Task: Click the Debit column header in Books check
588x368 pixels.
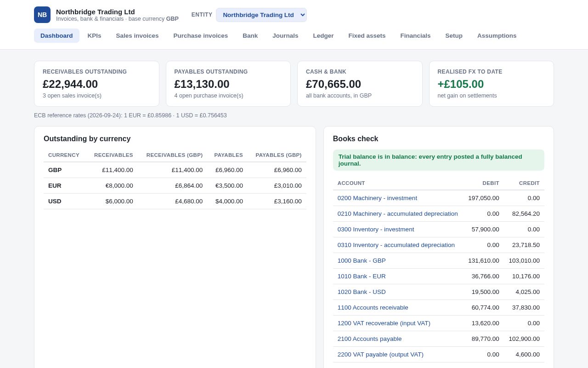Action: tap(491, 183)
